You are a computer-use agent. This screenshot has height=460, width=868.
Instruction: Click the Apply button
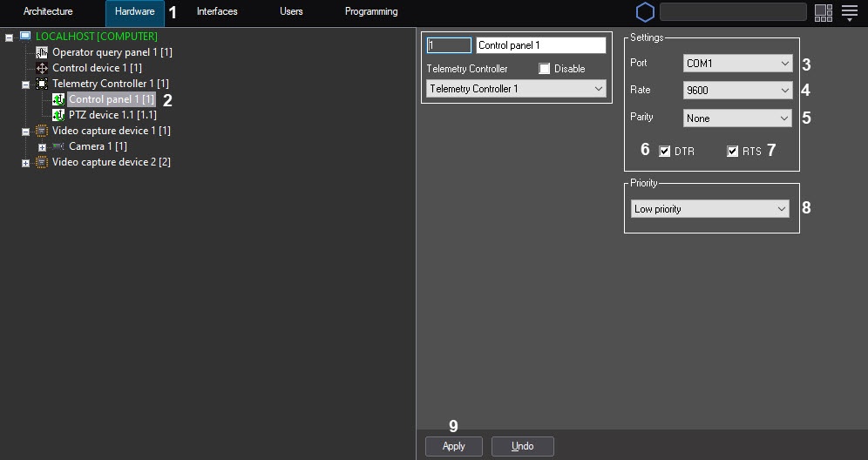[x=454, y=446]
